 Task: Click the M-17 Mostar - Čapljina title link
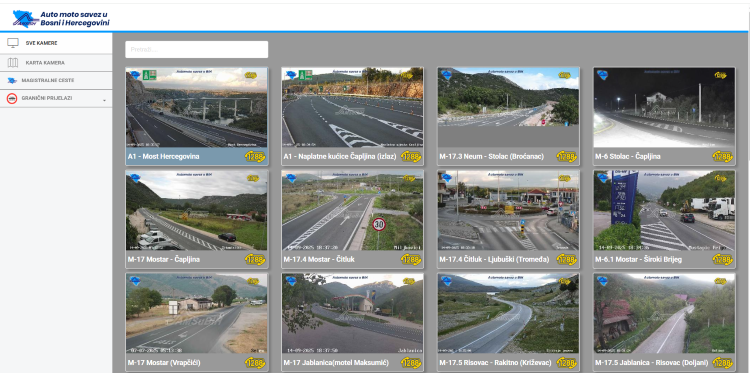click(164, 260)
